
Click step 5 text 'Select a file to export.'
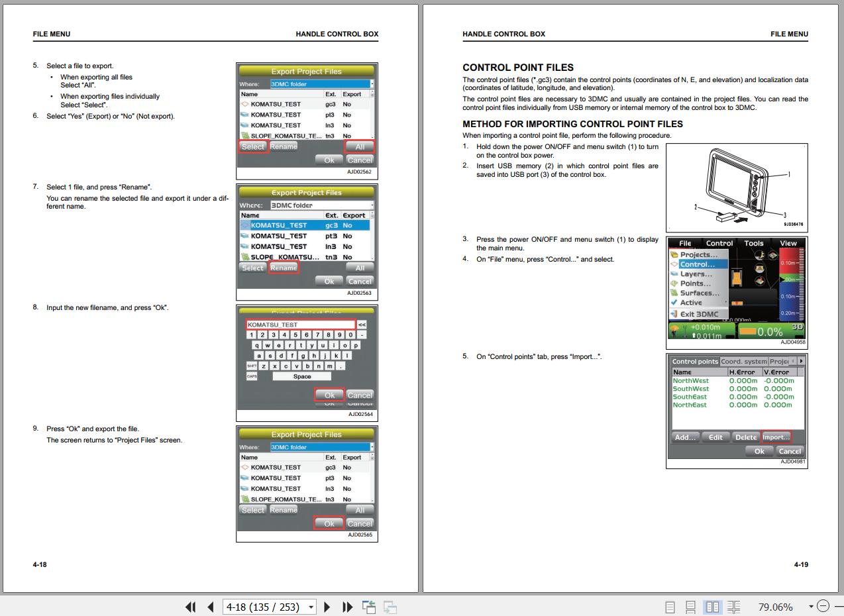point(80,66)
